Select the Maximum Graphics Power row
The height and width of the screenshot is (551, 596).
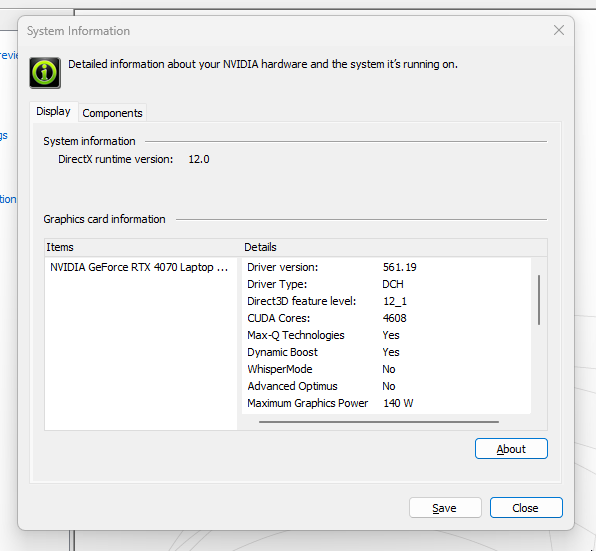[x=386, y=403]
